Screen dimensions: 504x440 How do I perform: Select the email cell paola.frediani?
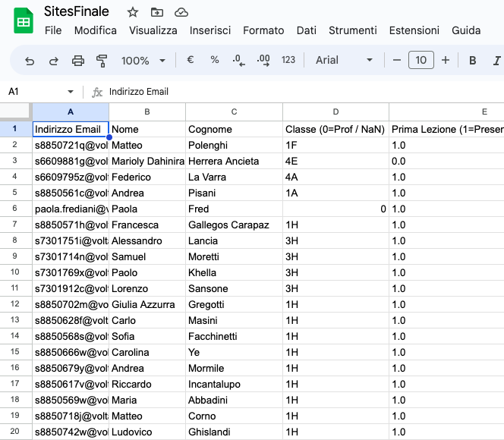71,209
